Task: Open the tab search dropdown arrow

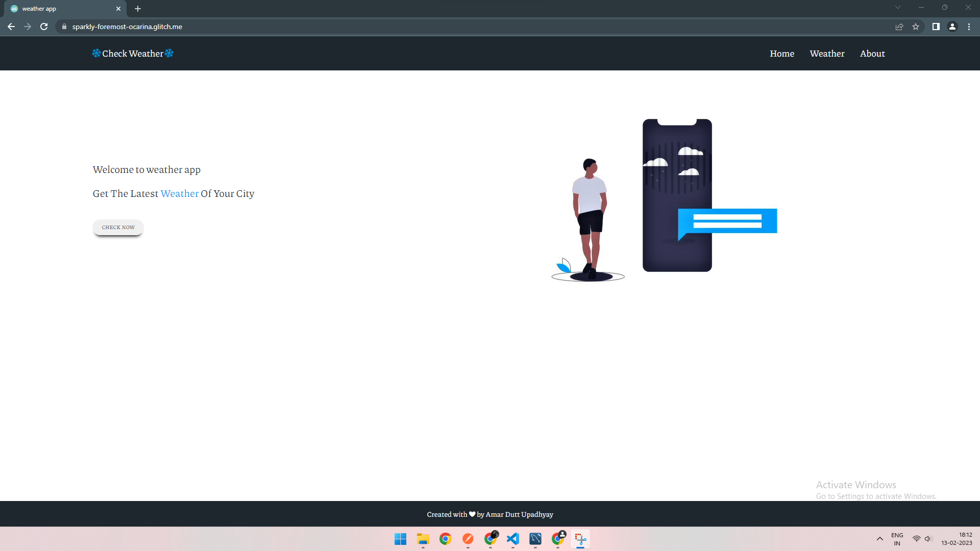Action: coord(897,7)
